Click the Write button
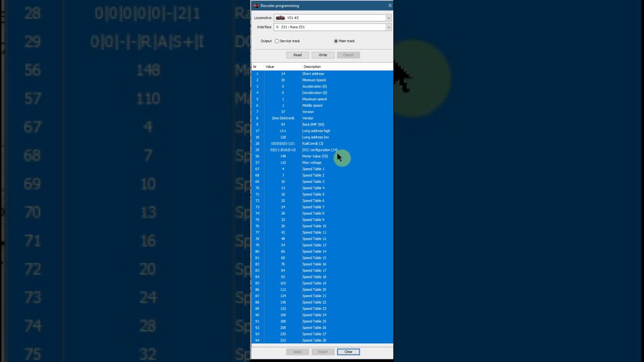The height and width of the screenshot is (362, 644). coord(323,55)
